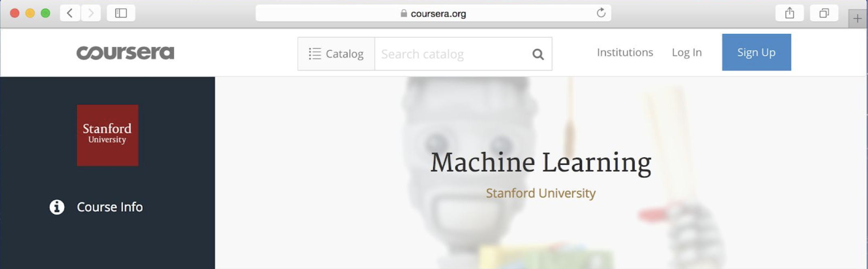
Task: Click the search magnifier icon
Action: (x=538, y=54)
